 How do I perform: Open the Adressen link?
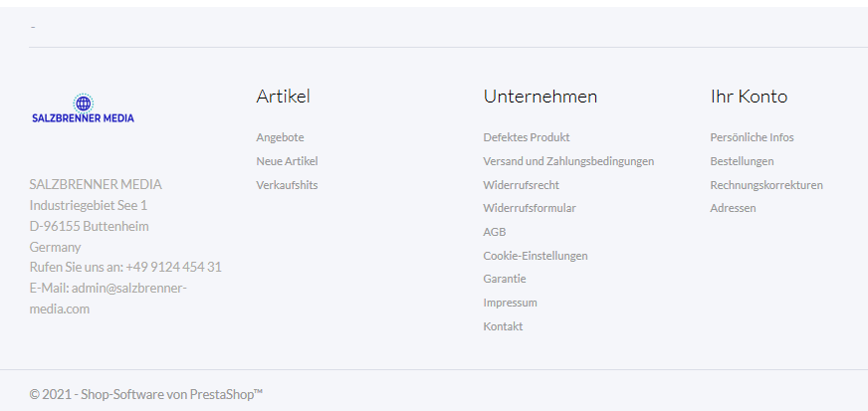click(733, 208)
